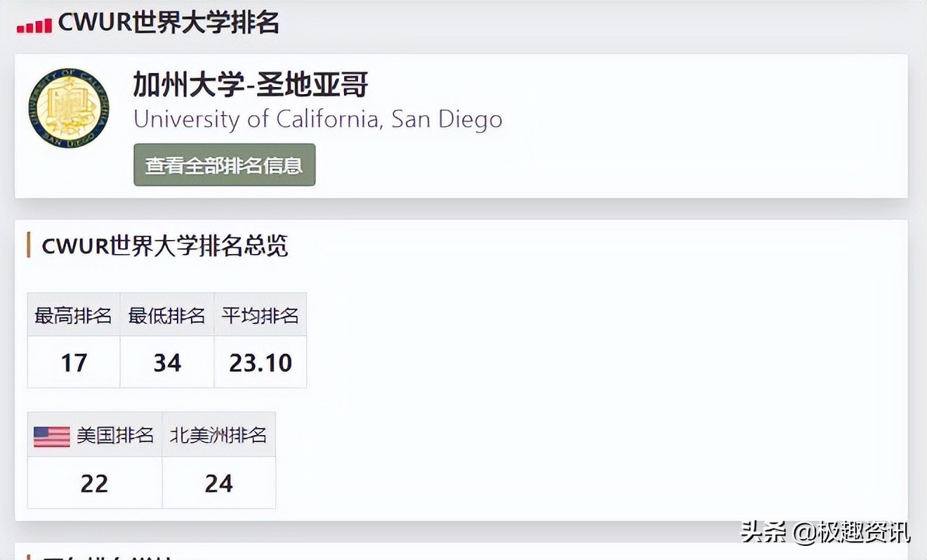Image resolution: width=927 pixels, height=560 pixels.
Task: Select the 最低排名 column header
Action: tap(167, 315)
